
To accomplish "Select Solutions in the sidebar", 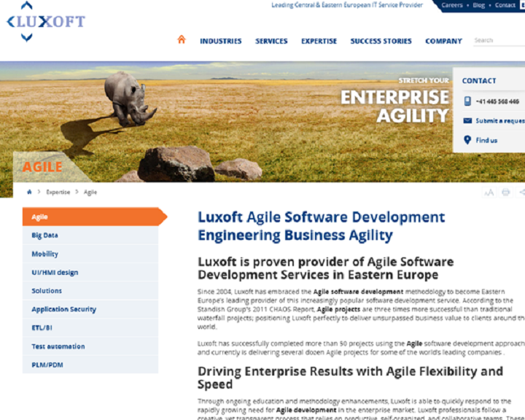I will tap(90, 291).
